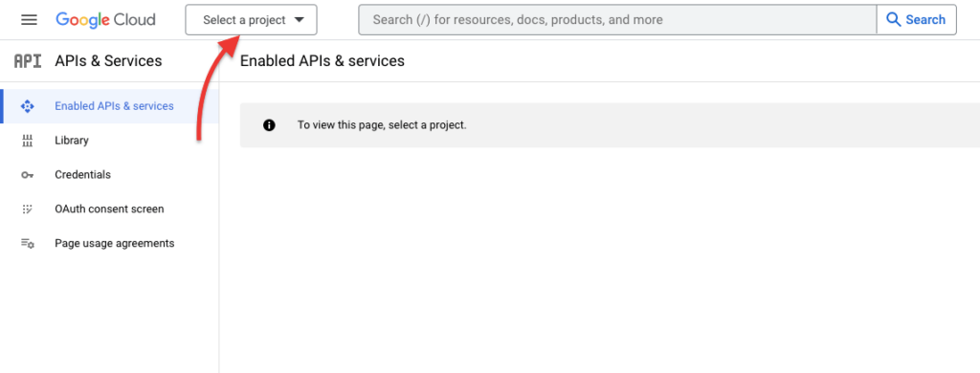
Task: Open the Select a project dropdown
Action: tap(252, 20)
